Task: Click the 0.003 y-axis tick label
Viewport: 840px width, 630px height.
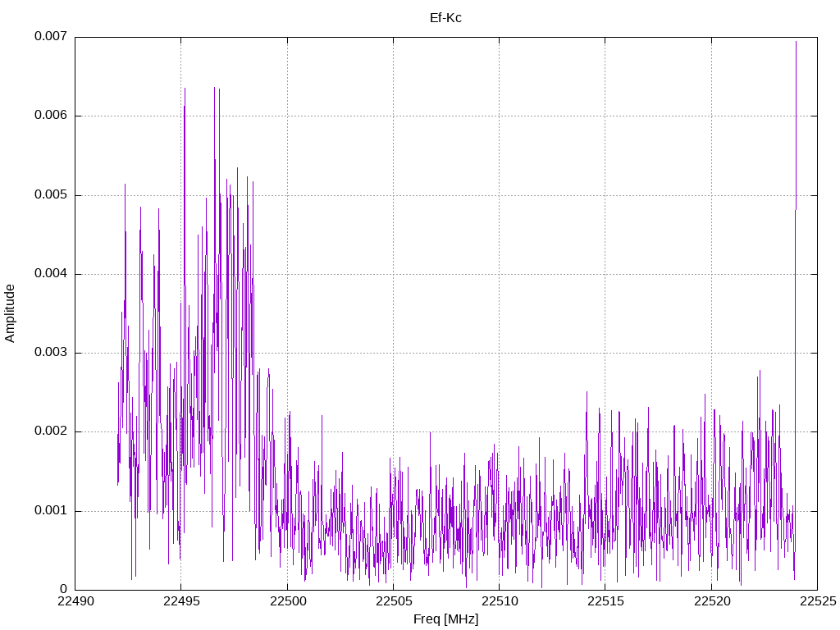Action: point(51,353)
